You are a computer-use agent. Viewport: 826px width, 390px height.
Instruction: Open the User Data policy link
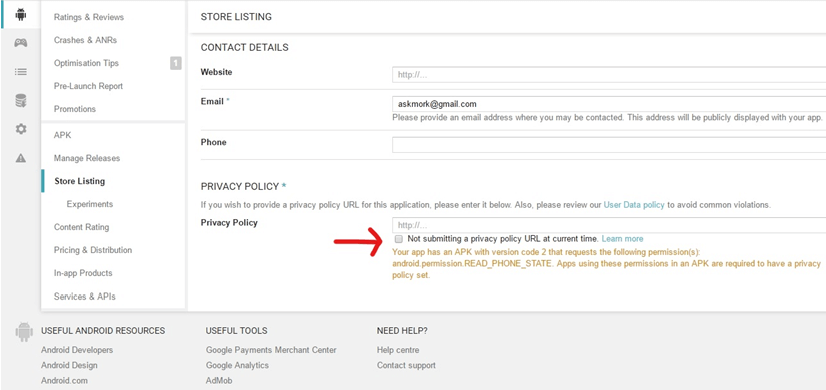click(x=634, y=204)
